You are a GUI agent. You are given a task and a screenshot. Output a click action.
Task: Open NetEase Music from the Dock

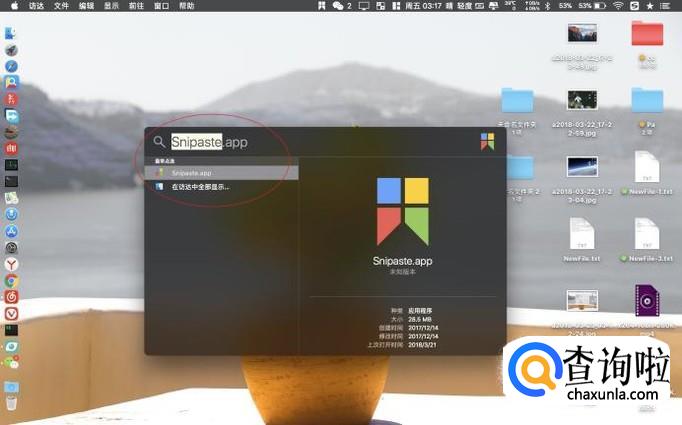(x=11, y=297)
